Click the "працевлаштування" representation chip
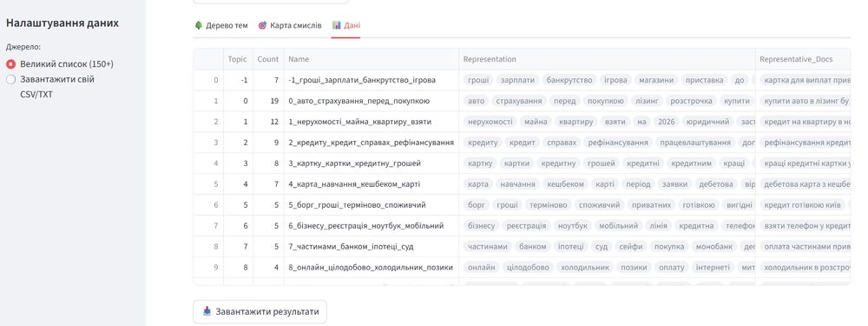 (694, 143)
